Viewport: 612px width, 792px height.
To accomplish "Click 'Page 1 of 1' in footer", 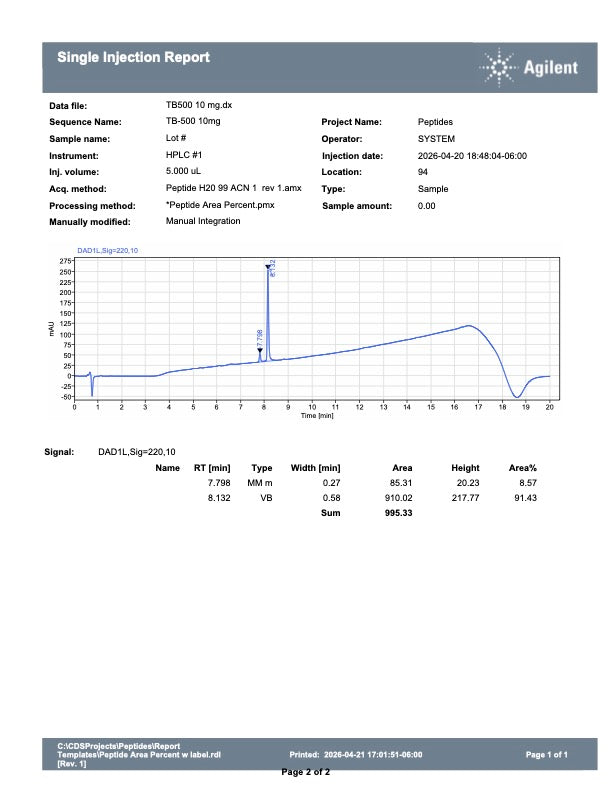I will point(546,755).
